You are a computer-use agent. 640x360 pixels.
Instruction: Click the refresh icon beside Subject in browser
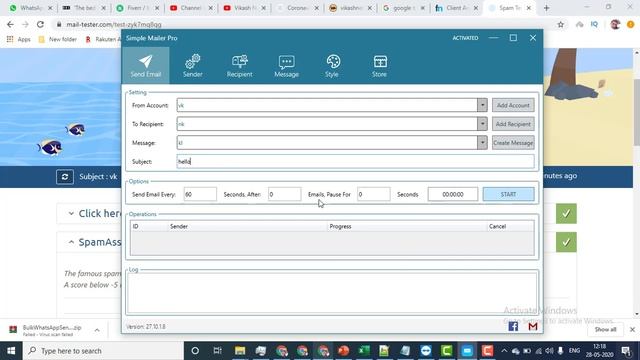point(65,177)
